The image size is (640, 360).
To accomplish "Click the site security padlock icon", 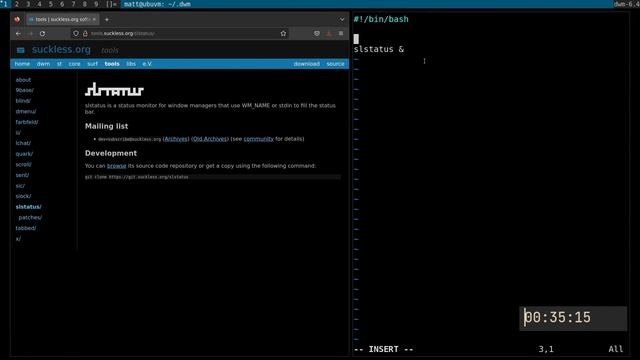I will pos(85,33).
